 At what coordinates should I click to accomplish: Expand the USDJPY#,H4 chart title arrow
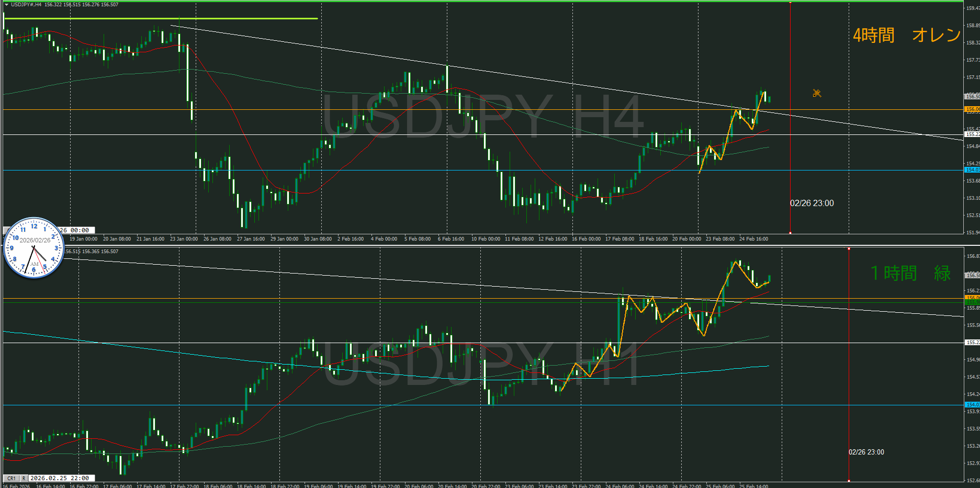point(6,5)
